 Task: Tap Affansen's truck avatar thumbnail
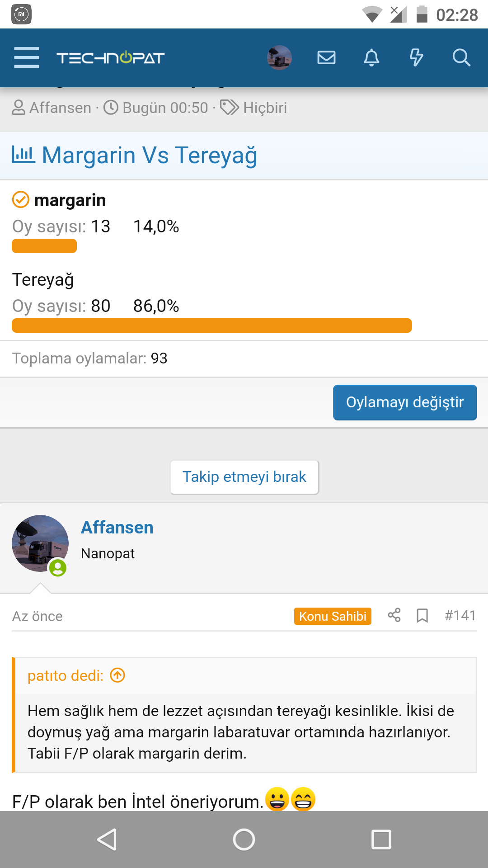click(40, 543)
